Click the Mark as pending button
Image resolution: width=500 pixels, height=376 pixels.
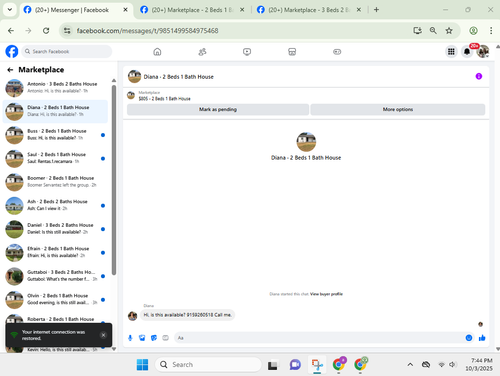point(218,109)
